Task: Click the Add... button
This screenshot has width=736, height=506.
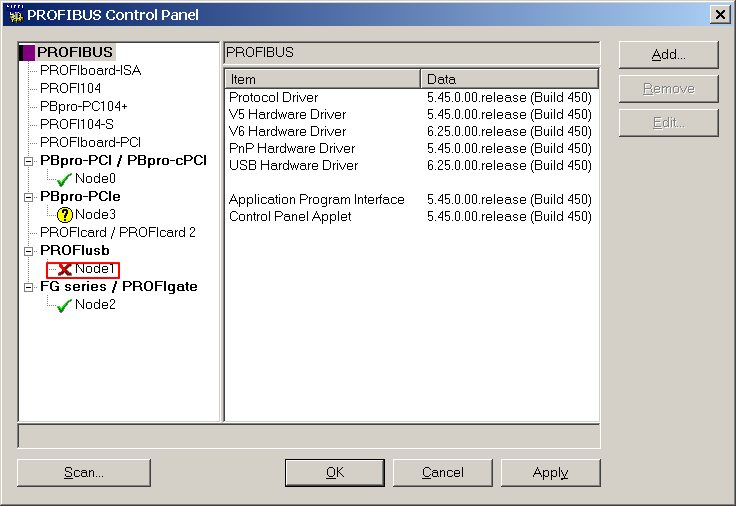Action: point(668,55)
